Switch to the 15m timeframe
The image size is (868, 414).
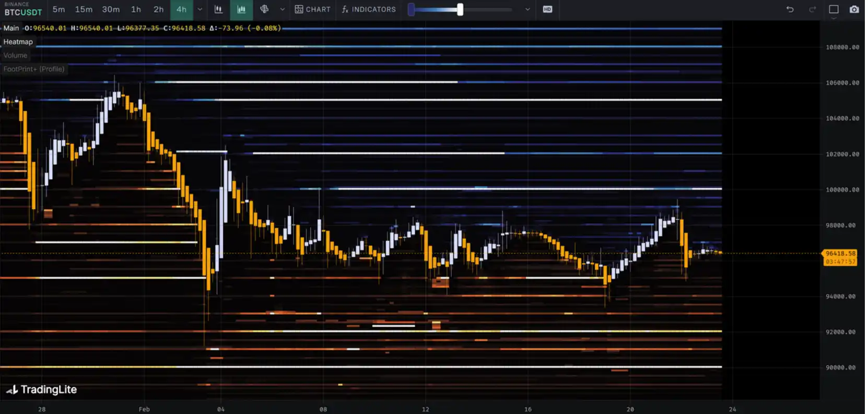click(84, 9)
